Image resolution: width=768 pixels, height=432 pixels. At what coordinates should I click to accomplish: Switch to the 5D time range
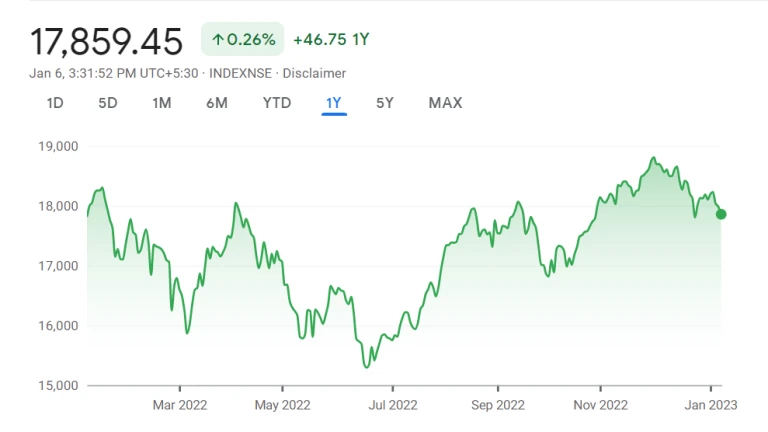[x=108, y=103]
